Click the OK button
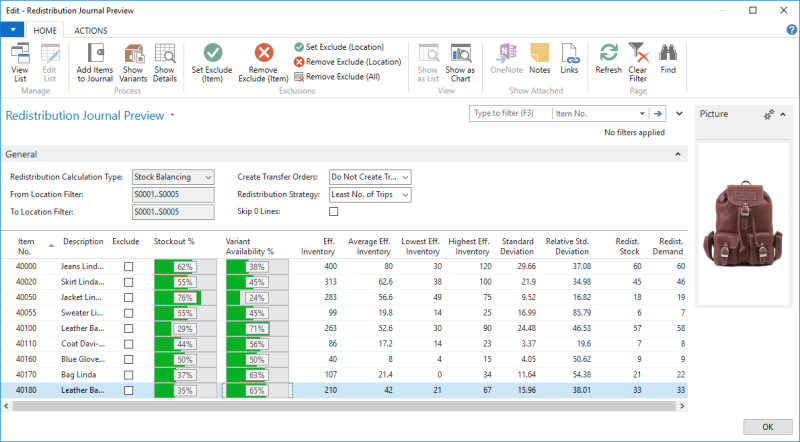The width and height of the screenshot is (800, 442). pyautogui.click(x=767, y=426)
